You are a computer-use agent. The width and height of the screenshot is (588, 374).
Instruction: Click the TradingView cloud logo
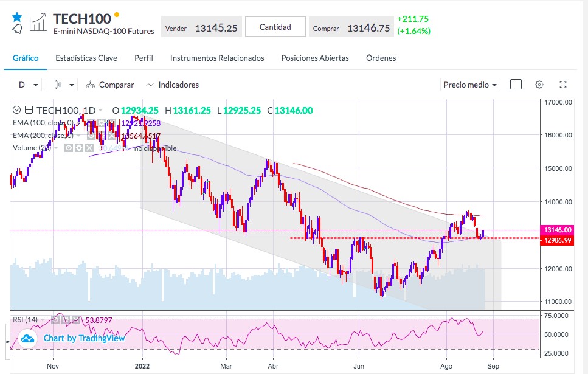coord(28,339)
